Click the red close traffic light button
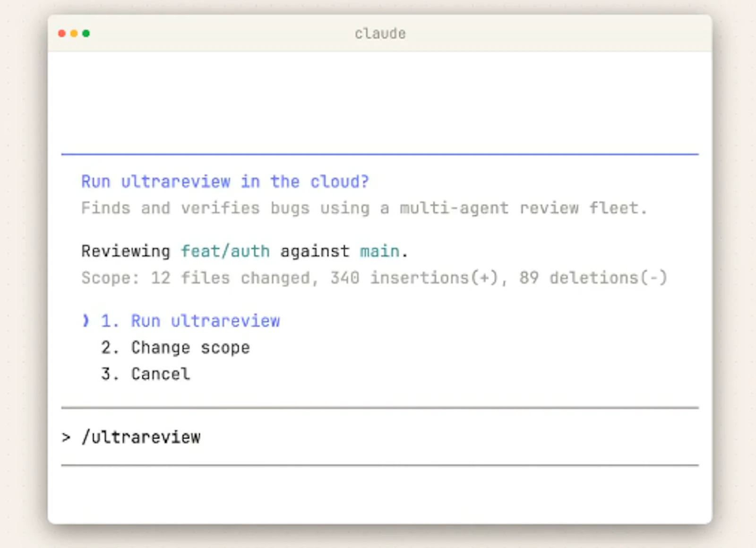 (x=62, y=34)
